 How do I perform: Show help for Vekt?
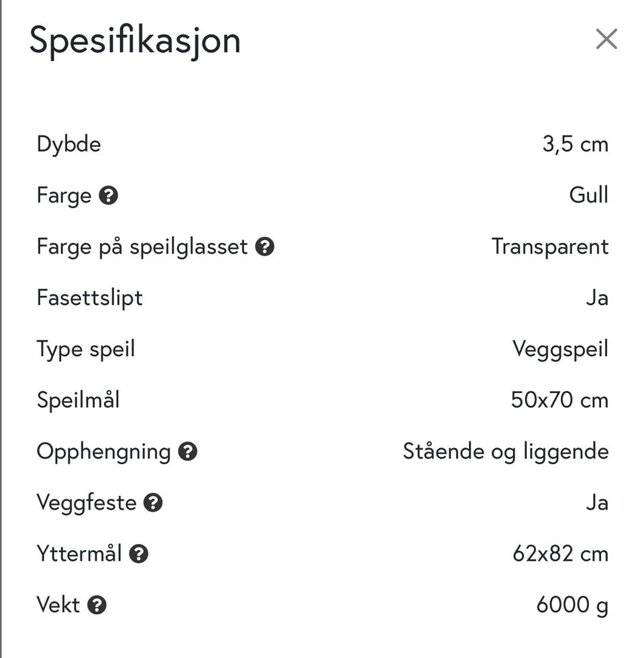coord(97,605)
